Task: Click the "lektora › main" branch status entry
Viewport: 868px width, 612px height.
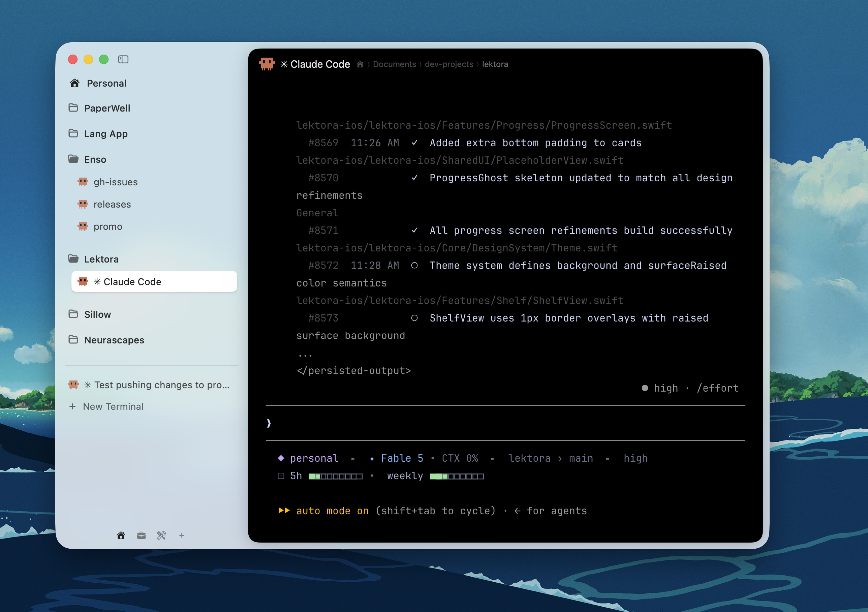Action: [551, 459]
